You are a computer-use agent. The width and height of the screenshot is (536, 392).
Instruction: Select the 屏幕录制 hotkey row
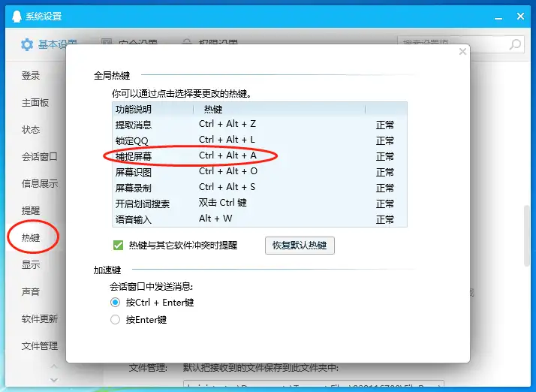[x=260, y=188]
